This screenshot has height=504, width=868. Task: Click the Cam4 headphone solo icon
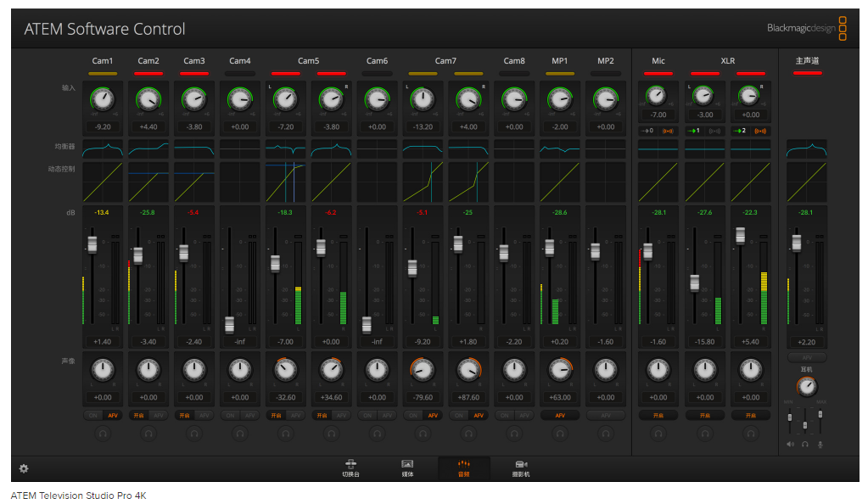click(x=240, y=434)
